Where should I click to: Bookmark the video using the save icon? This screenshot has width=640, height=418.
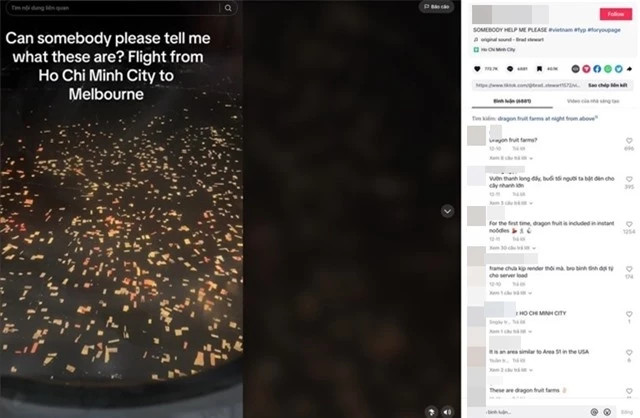click(539, 69)
